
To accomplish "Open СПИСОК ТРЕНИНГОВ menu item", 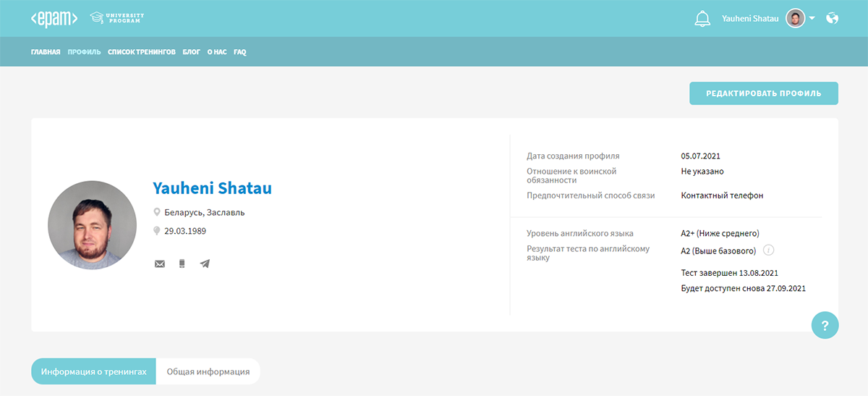I will click(142, 52).
